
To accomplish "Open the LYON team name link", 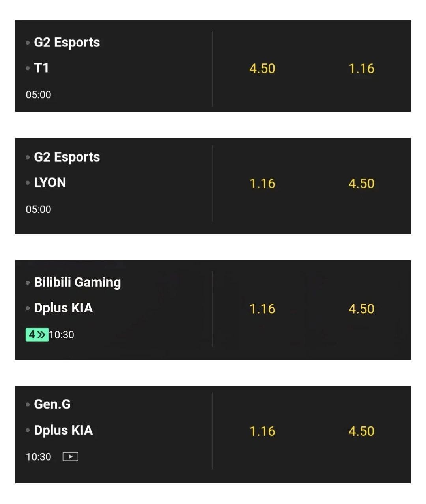I will click(x=50, y=183).
